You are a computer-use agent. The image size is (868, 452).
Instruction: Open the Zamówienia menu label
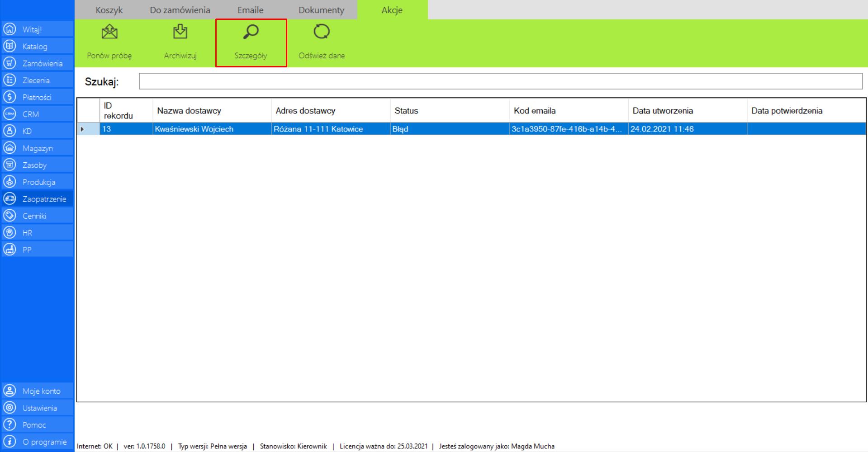(x=43, y=63)
